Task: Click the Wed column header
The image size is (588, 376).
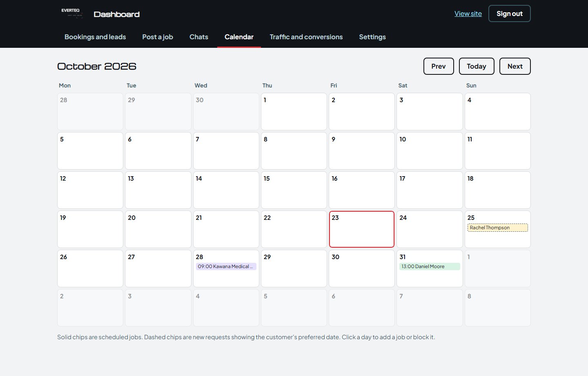Action: coord(201,85)
